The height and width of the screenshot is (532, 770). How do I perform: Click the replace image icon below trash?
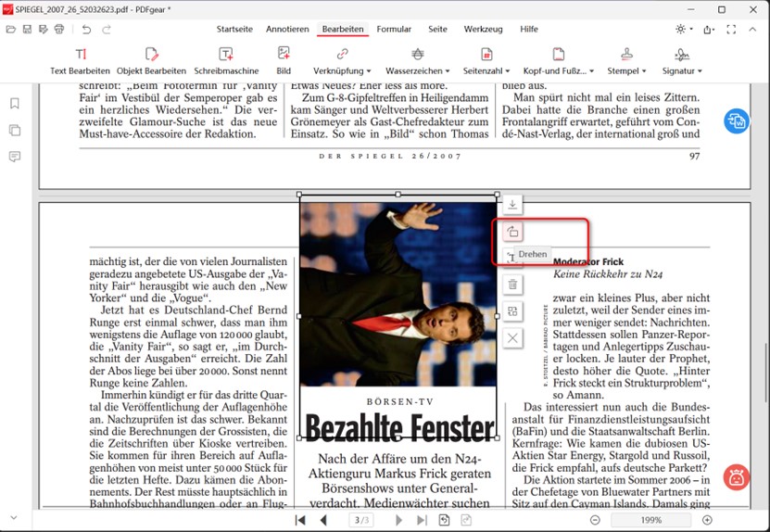512,310
